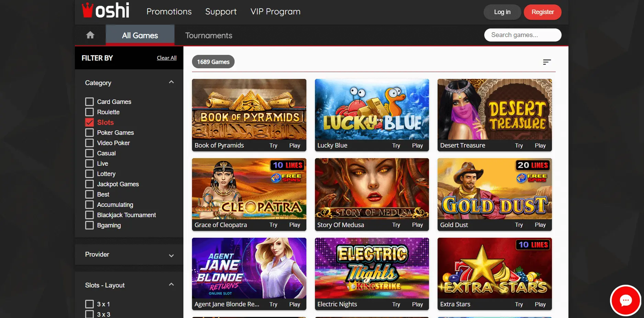Switch to the Tournaments tab
Image resolution: width=644 pixels, height=318 pixels.
click(208, 35)
